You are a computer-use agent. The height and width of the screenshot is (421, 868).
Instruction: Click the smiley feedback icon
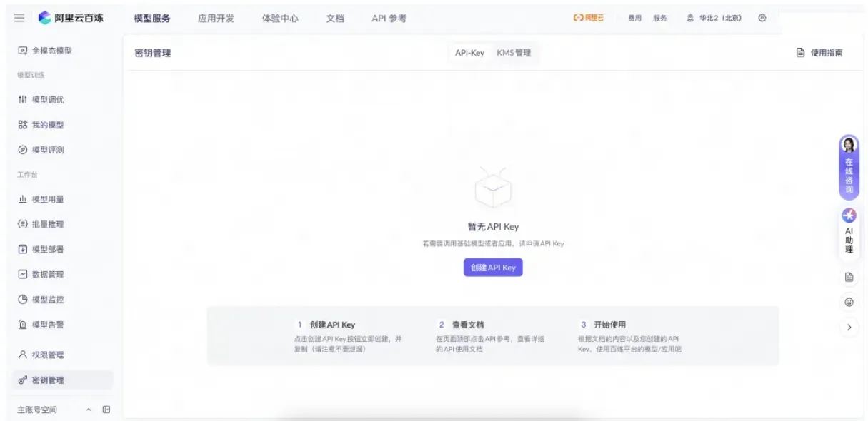click(x=849, y=302)
